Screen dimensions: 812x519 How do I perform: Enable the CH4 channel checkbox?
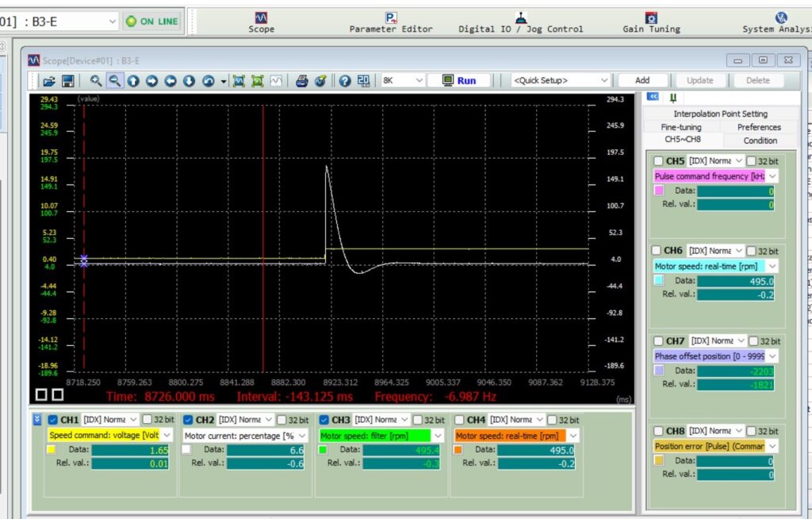[x=459, y=419]
